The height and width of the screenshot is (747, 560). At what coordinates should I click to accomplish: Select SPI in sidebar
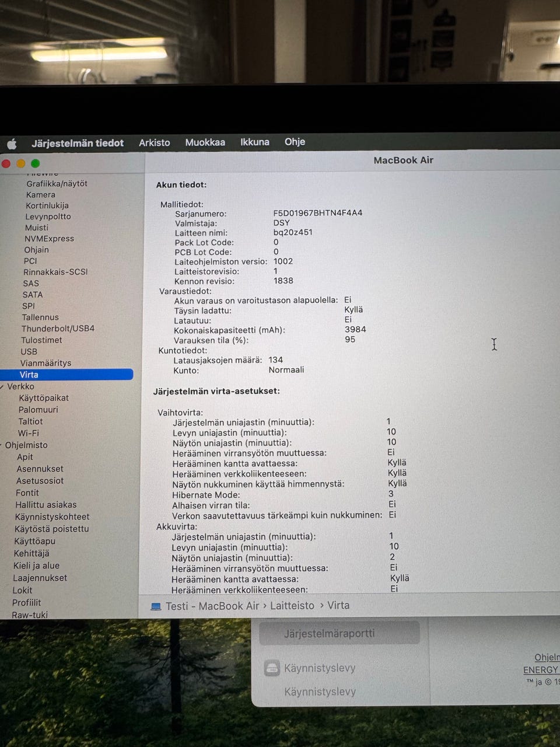(x=29, y=306)
